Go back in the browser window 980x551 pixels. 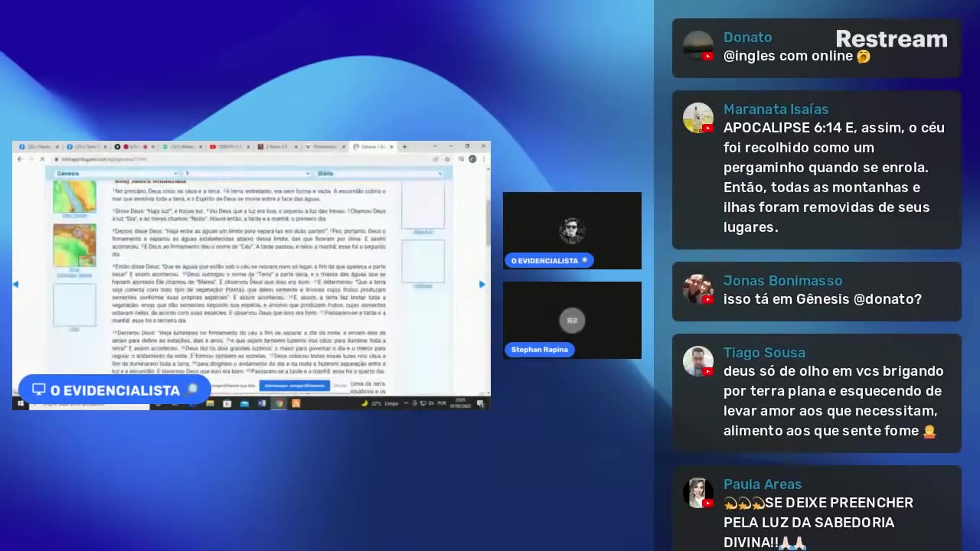[x=20, y=159]
